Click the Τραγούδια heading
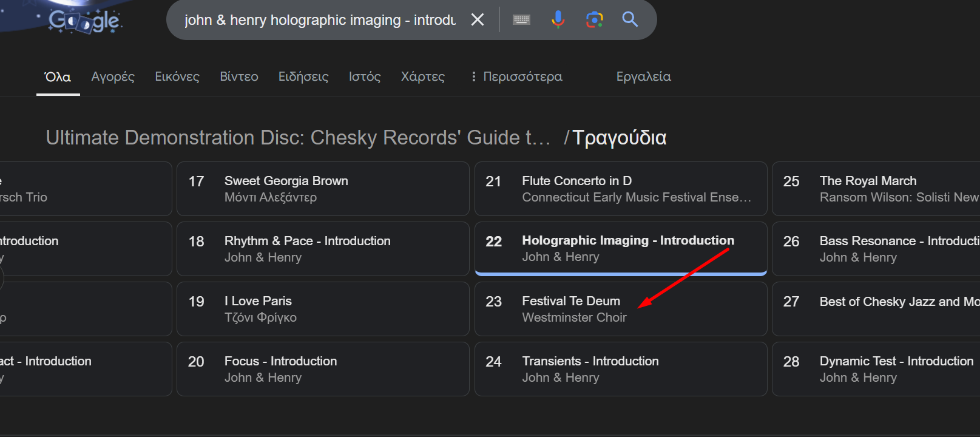 click(x=620, y=138)
